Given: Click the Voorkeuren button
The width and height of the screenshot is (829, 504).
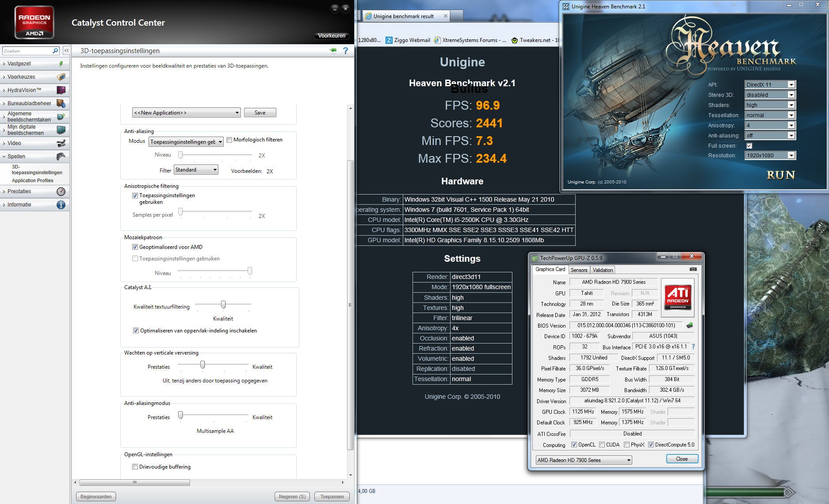Looking at the screenshot, I should pos(332,36).
